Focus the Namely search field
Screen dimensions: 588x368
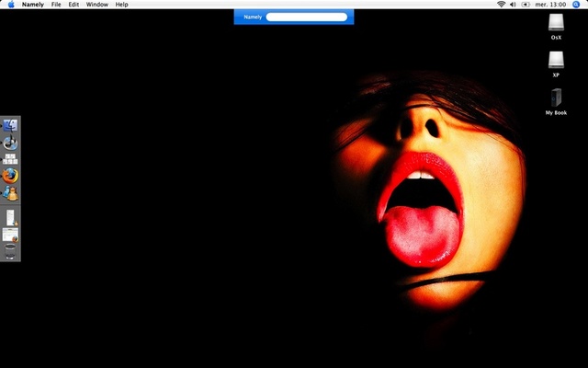pos(306,17)
